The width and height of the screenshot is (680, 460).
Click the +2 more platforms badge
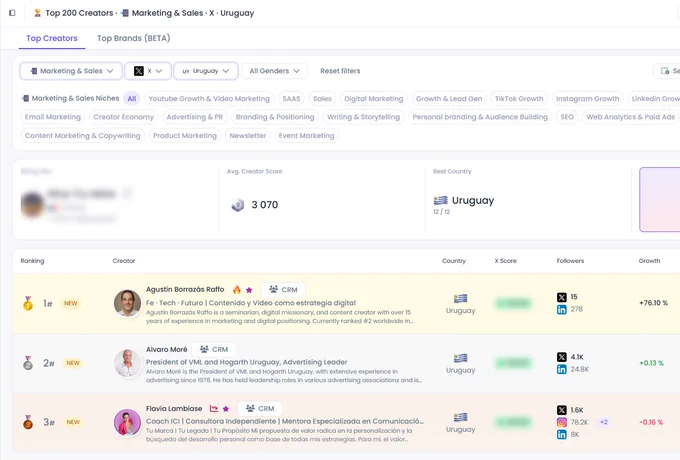click(604, 422)
